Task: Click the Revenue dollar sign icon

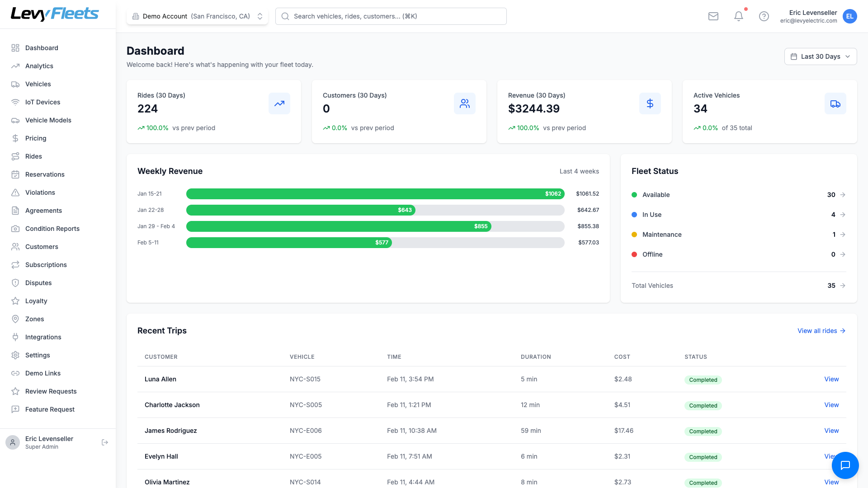Action: (650, 103)
